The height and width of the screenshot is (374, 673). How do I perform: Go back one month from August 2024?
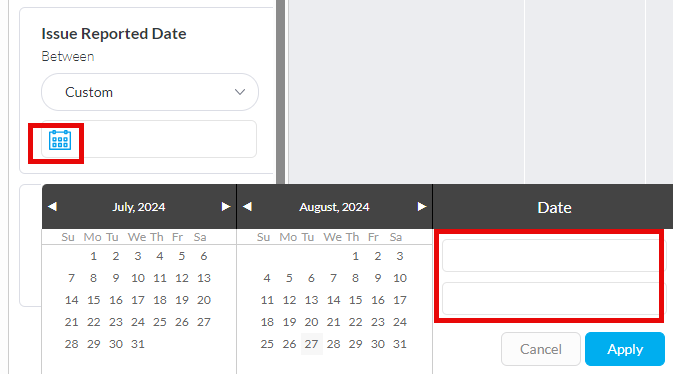pyautogui.click(x=247, y=207)
